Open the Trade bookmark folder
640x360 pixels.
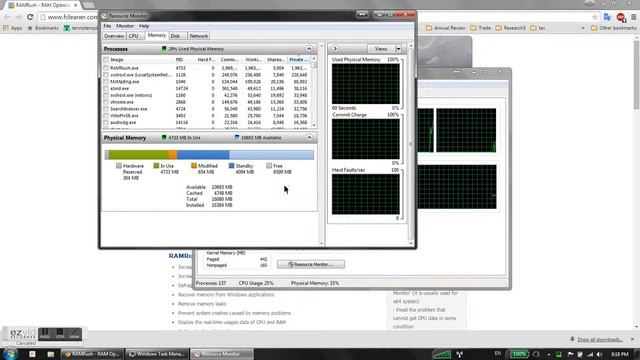(480, 28)
